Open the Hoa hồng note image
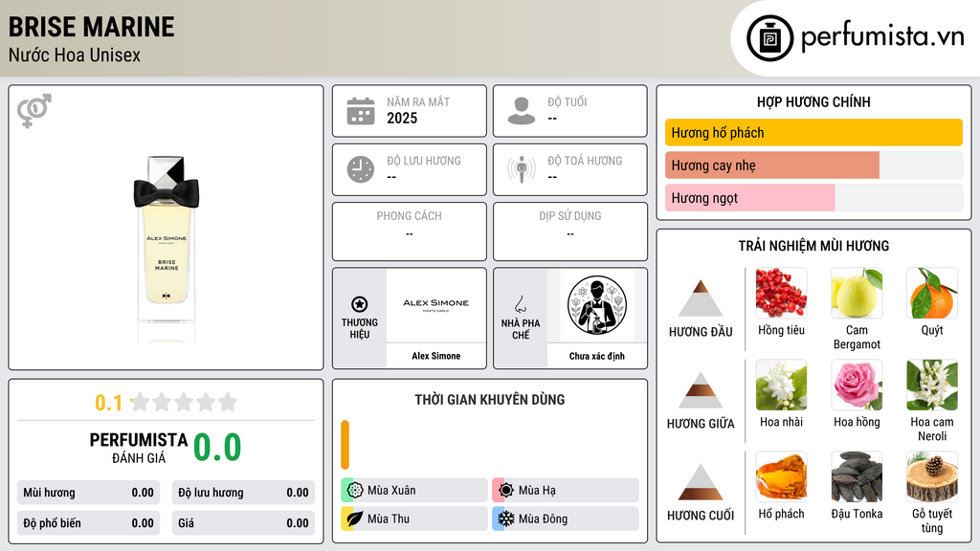 (x=857, y=385)
